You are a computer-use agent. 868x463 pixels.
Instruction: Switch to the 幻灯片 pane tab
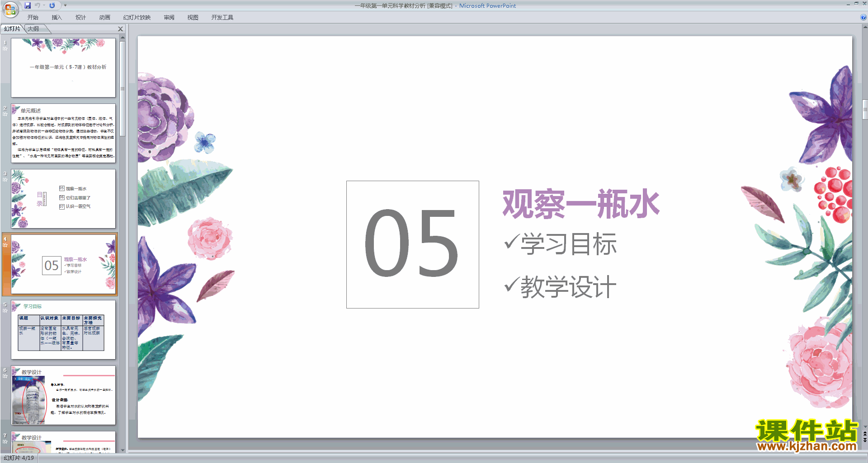[x=12, y=29]
